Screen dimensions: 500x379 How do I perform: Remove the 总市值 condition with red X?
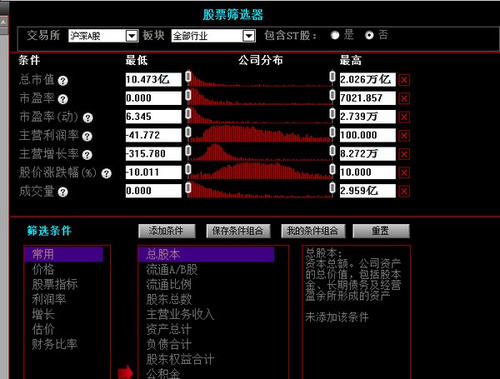tap(404, 80)
